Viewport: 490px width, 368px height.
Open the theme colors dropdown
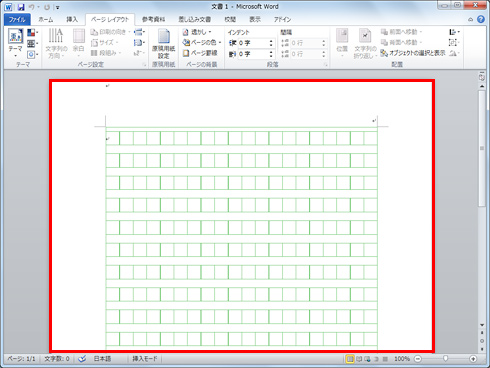coord(33,33)
